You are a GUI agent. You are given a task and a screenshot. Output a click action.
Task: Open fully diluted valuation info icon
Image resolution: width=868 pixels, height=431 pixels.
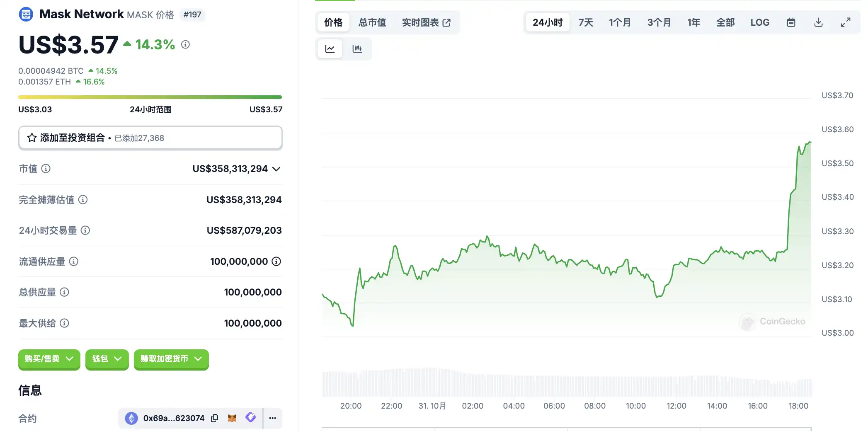(x=83, y=200)
